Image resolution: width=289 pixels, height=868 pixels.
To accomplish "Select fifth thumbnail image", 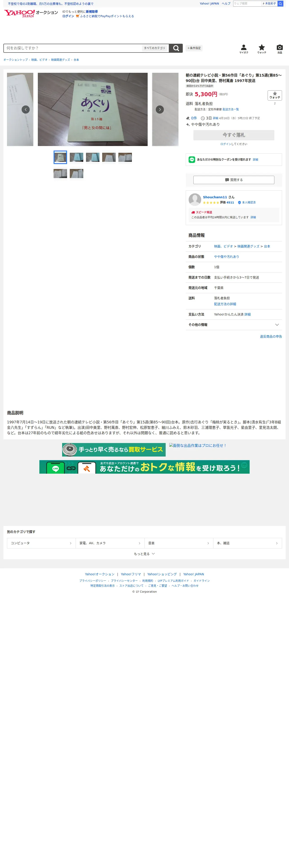I will pyautogui.click(x=125, y=157).
